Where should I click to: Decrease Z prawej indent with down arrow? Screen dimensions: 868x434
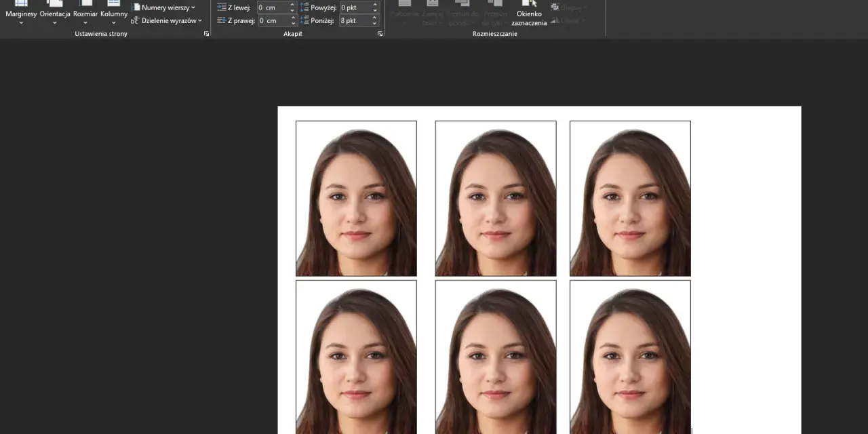292,24
